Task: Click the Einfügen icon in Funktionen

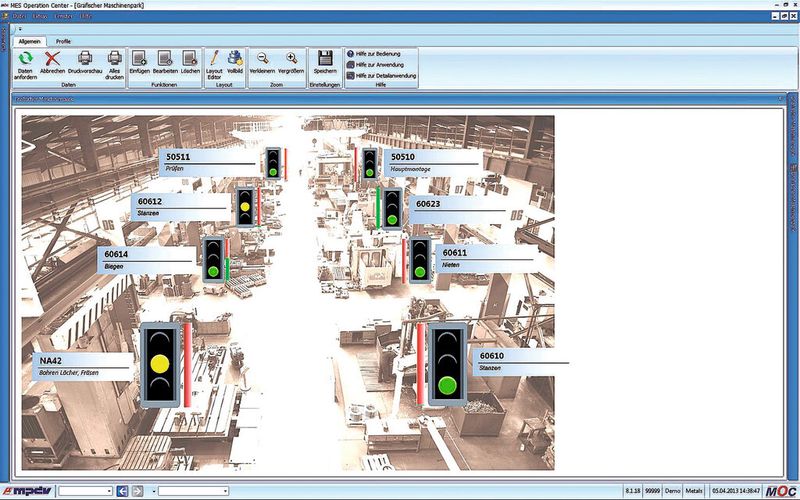Action: pos(139,58)
